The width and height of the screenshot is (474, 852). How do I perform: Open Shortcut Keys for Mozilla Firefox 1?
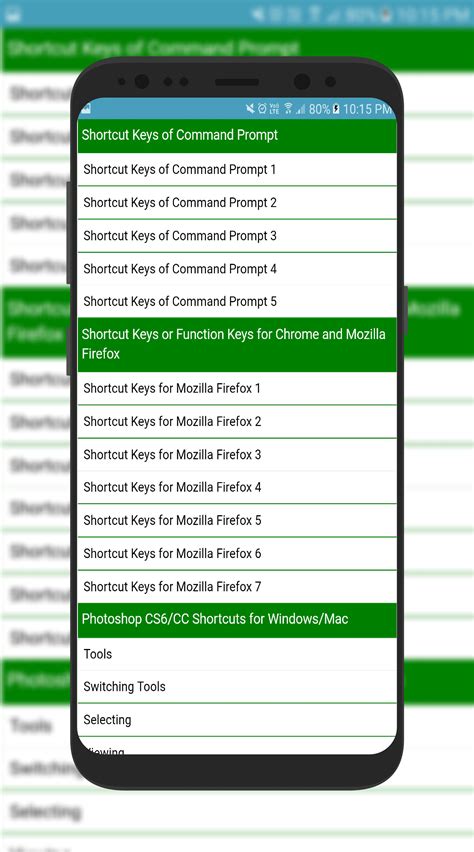pyautogui.click(x=237, y=389)
